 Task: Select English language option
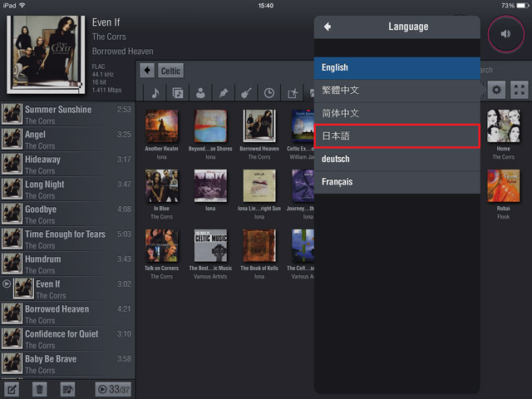coord(397,67)
